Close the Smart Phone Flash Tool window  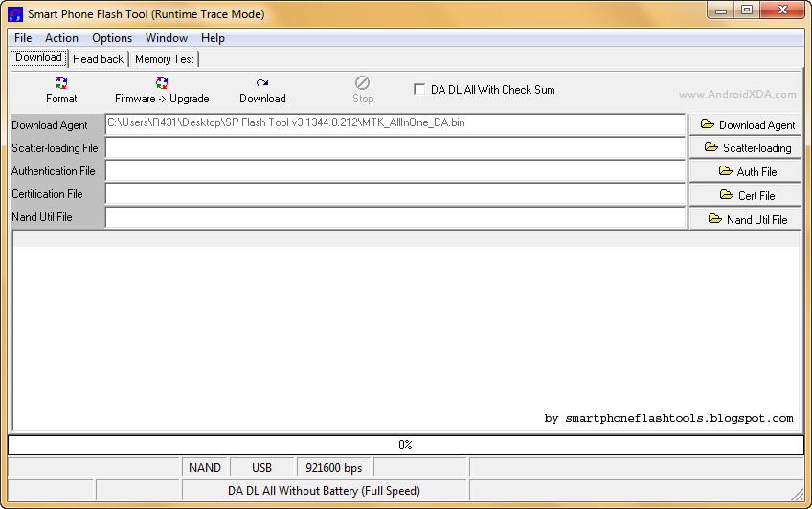(782, 11)
